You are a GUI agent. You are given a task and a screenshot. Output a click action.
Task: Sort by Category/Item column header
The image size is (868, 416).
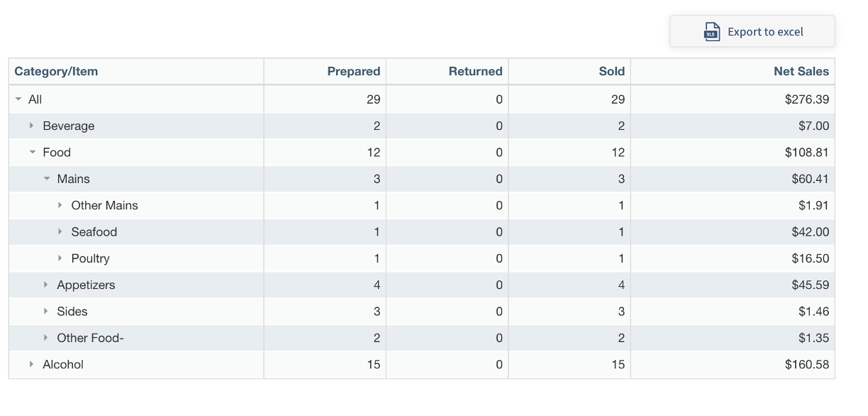56,72
